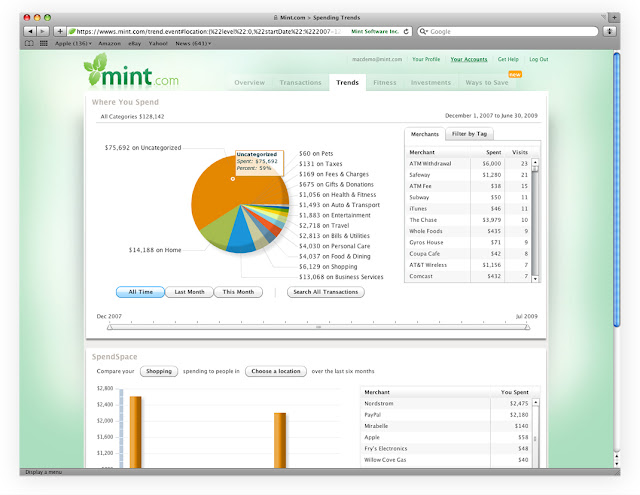Click the $4,037 on Food & Dining label
Viewport: 640px width, 495px height.
point(335,256)
